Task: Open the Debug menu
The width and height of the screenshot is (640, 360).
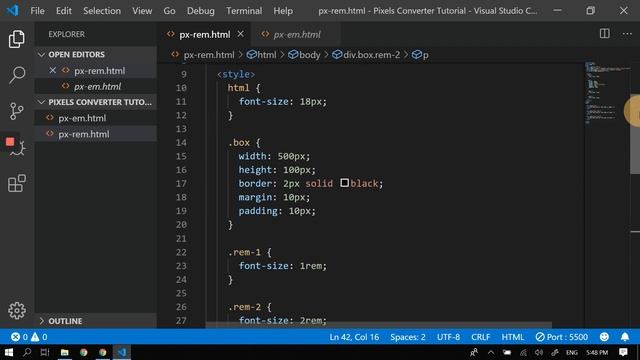Action: (200, 11)
